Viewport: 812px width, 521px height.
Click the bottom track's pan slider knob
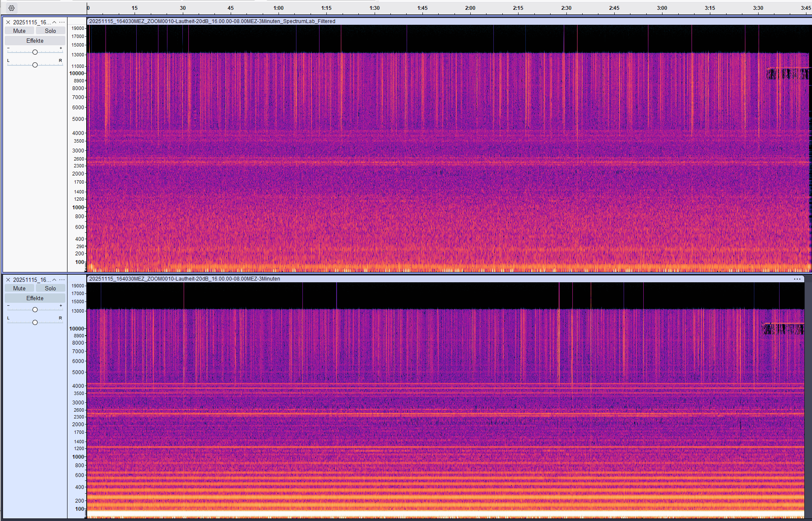click(x=35, y=322)
